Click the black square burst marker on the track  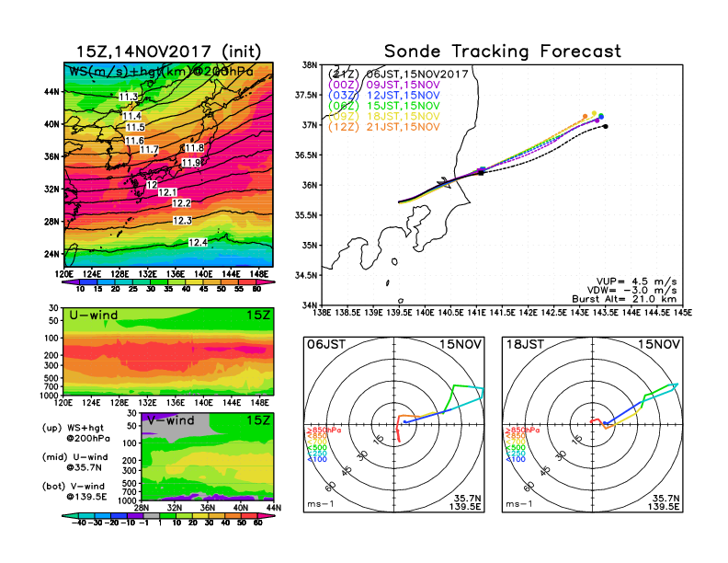point(482,173)
